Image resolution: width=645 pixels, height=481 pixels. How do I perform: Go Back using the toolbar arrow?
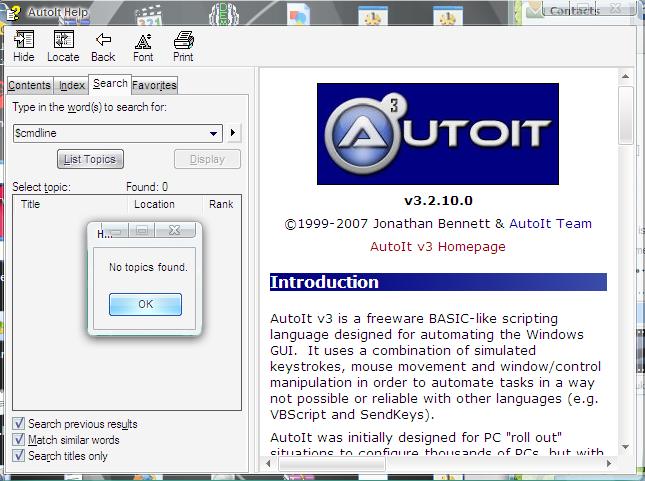tap(103, 46)
